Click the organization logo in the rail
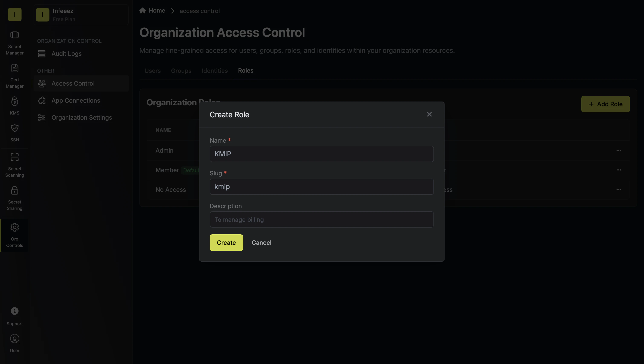The image size is (644, 364). (14, 14)
